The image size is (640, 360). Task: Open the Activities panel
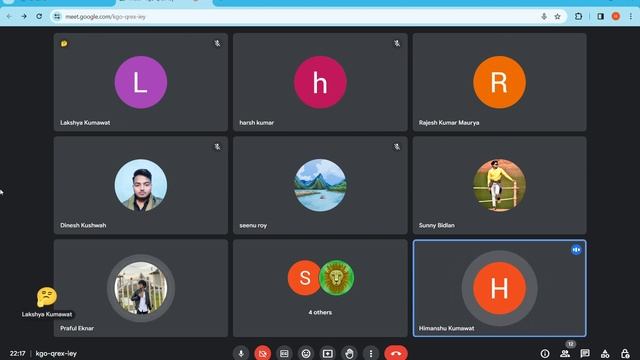pos(605,353)
